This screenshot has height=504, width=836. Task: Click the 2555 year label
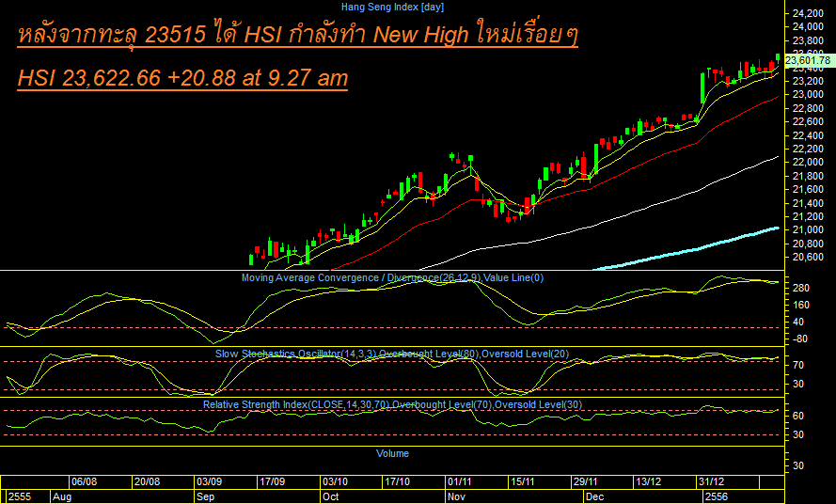(x=20, y=496)
